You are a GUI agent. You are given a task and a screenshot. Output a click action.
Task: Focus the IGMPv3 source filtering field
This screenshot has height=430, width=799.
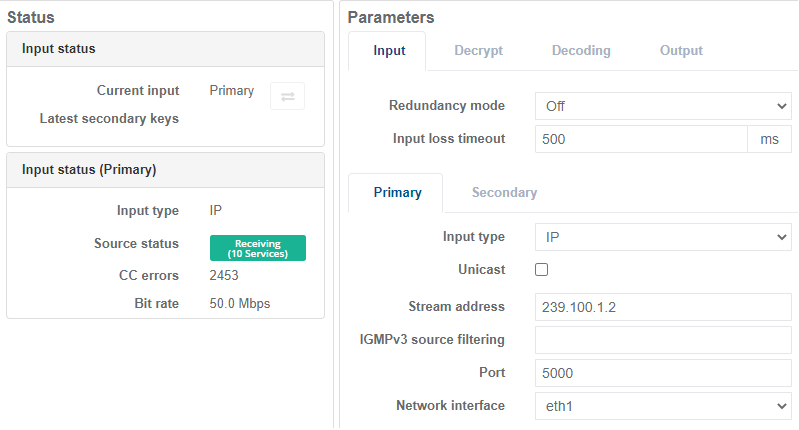pos(663,340)
